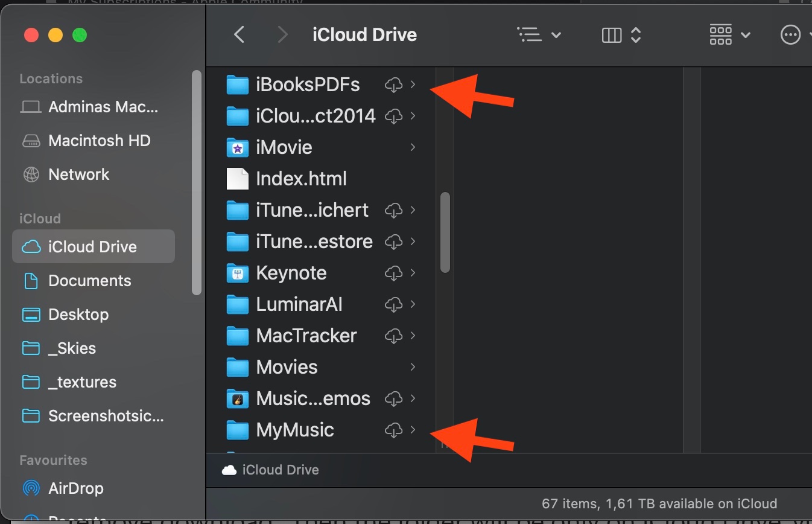Download MacTracker via its cloud icon
Viewport: 812px width, 524px height.
394,336
